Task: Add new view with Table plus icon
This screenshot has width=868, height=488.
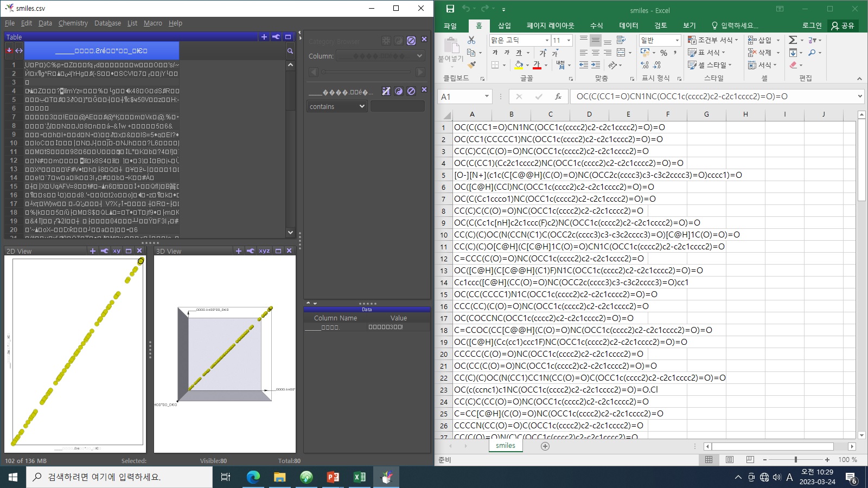Action: (x=264, y=37)
